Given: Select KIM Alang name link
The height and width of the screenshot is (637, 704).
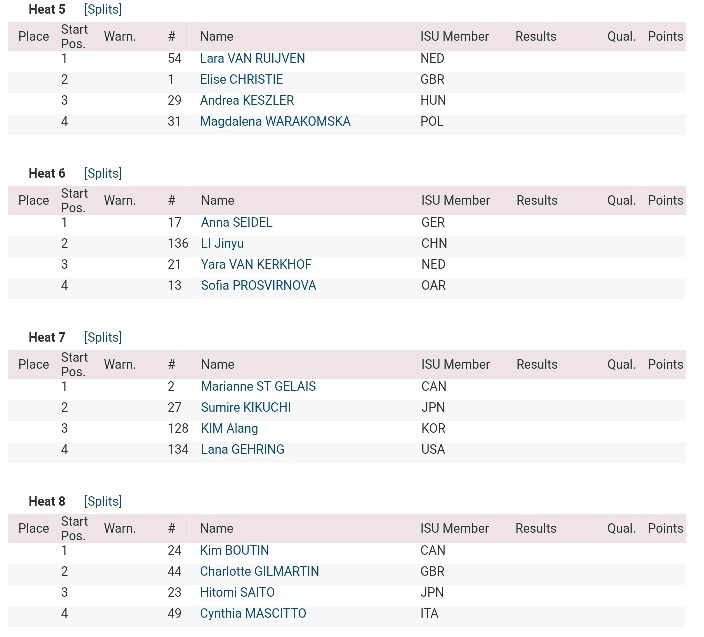Looking at the screenshot, I should [x=229, y=428].
